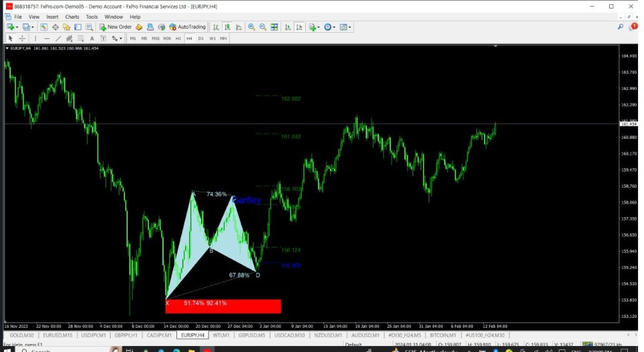Select the Arrows drawing tool
This screenshot has height=352, width=644.
click(115, 39)
